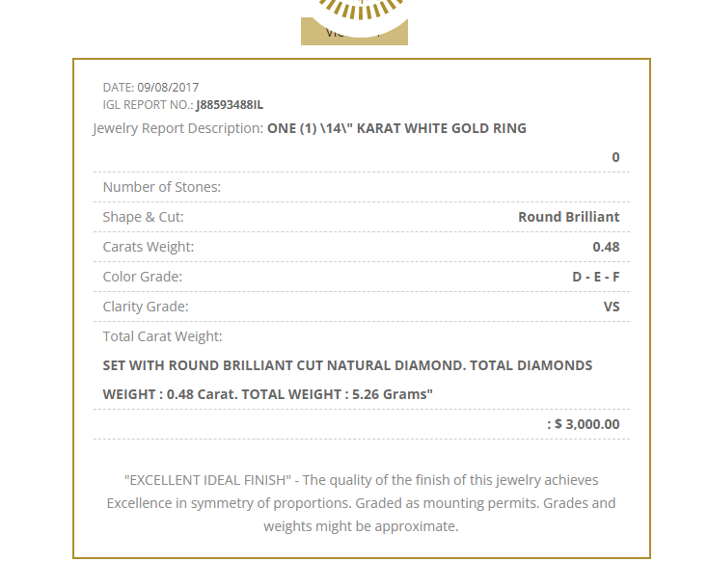Click the Total Carat Weight label
The height and width of the screenshot is (588, 708).
click(x=163, y=336)
